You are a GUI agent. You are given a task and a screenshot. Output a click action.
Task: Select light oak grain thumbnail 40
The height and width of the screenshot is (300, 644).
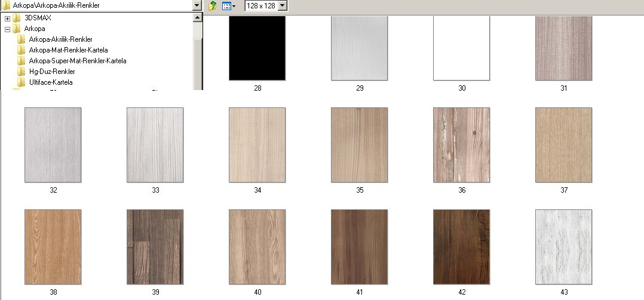[x=257, y=247]
